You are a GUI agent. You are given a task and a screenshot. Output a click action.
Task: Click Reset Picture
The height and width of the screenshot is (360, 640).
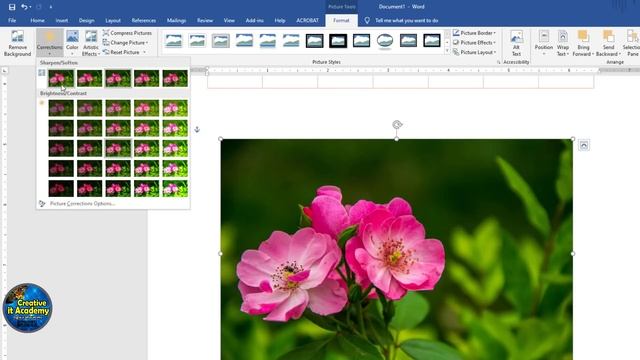pyautogui.click(x=121, y=52)
